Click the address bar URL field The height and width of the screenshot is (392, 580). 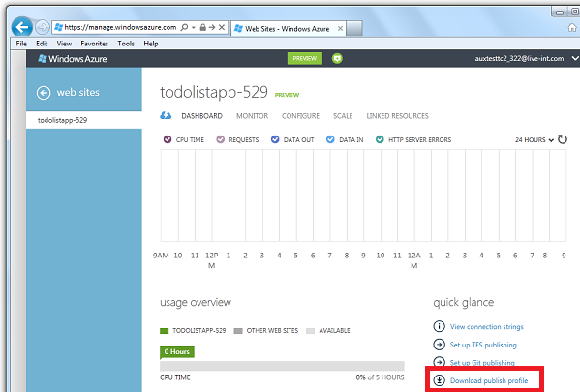click(120, 27)
